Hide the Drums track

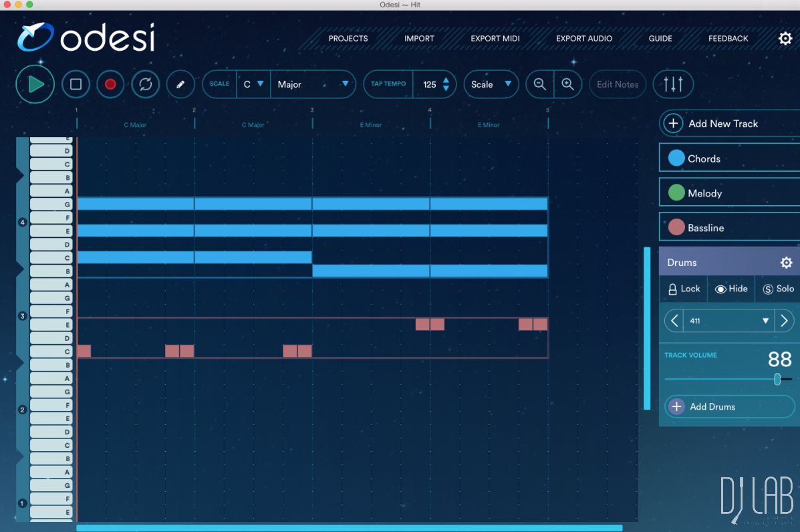pos(730,289)
